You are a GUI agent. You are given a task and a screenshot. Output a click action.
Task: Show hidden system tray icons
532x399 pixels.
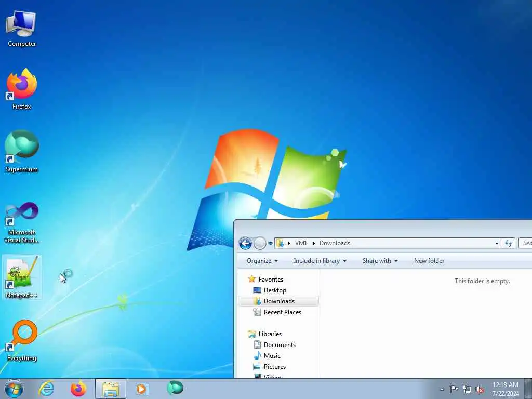442,389
